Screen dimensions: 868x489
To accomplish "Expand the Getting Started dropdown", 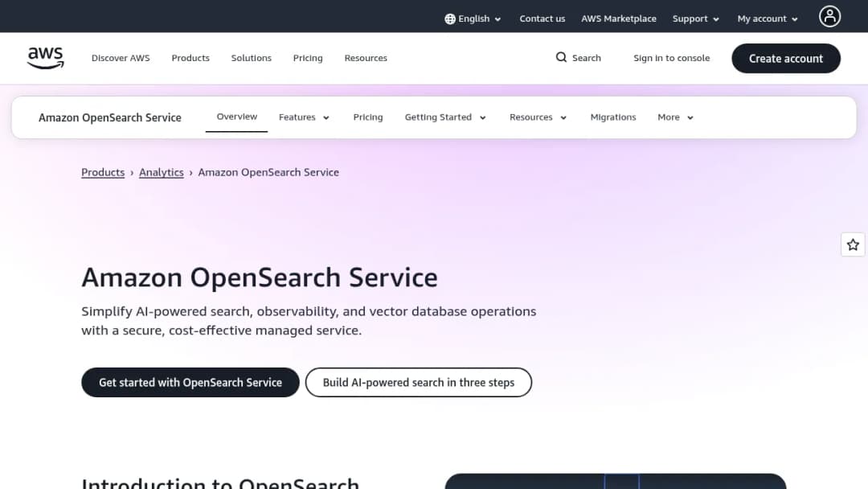I will (445, 117).
